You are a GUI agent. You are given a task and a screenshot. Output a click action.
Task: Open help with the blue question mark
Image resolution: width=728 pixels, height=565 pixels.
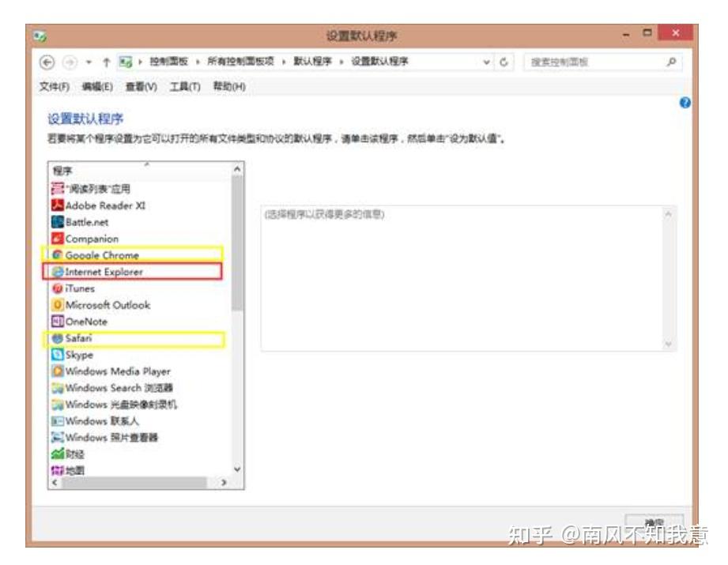(685, 103)
